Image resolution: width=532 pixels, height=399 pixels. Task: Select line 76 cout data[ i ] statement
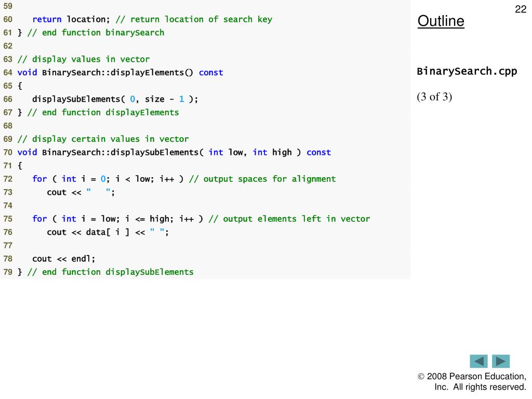[x=108, y=232]
